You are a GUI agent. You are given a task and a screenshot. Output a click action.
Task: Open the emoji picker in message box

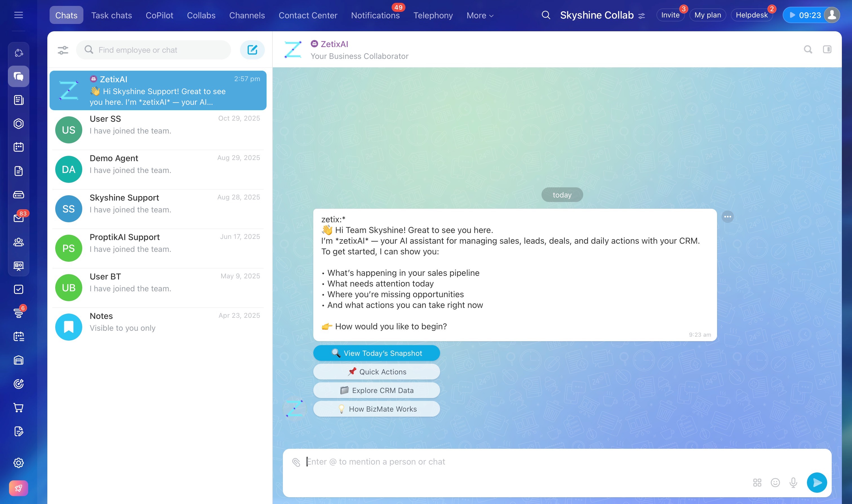pos(775,482)
